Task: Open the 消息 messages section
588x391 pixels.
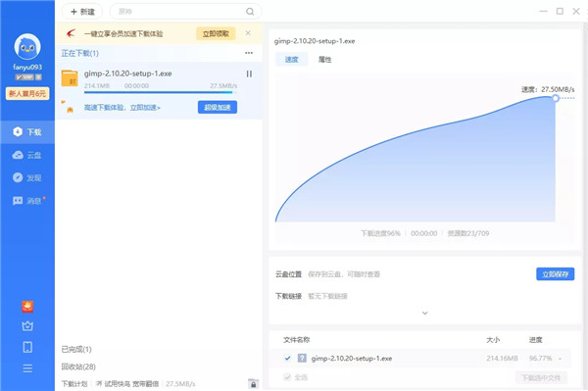Action: pyautogui.click(x=27, y=201)
